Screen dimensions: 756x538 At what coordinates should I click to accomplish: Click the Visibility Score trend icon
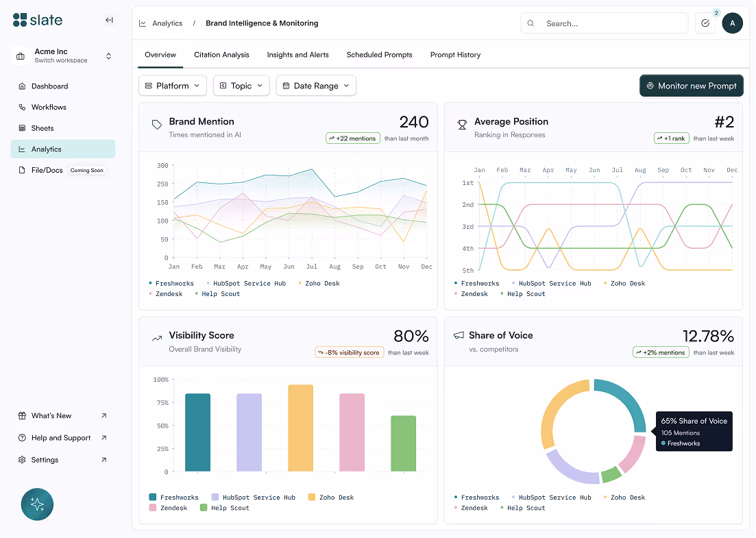click(x=157, y=339)
